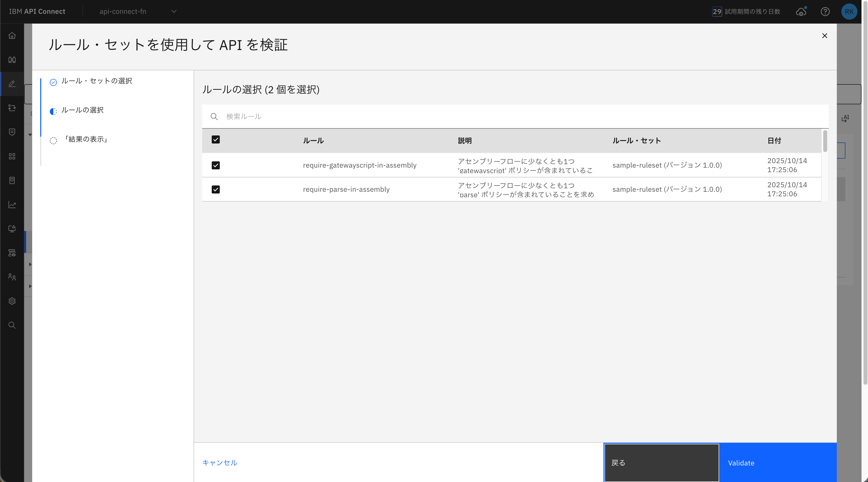Screen dimensions: 868x482
Task: Open the RK user avatar menu
Action: 849,12
